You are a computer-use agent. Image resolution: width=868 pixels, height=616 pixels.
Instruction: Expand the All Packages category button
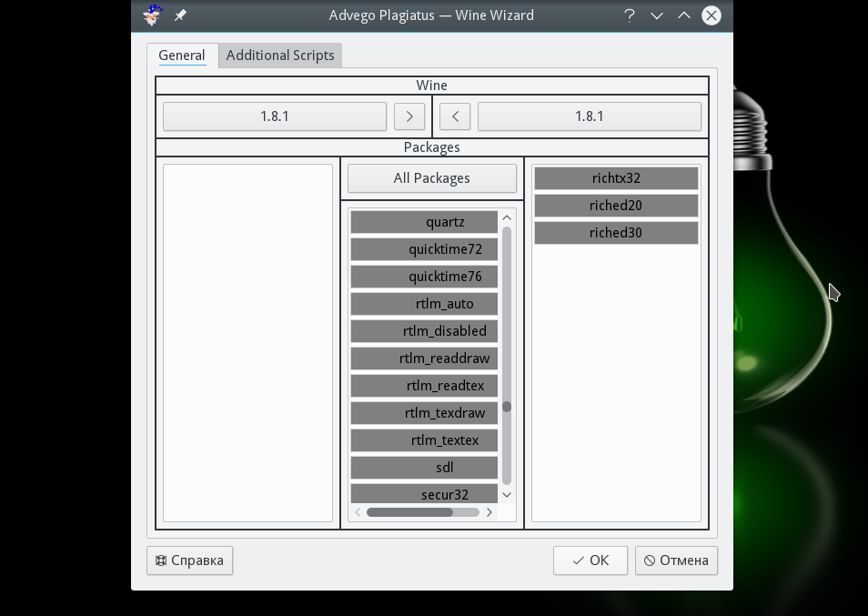[x=431, y=178]
